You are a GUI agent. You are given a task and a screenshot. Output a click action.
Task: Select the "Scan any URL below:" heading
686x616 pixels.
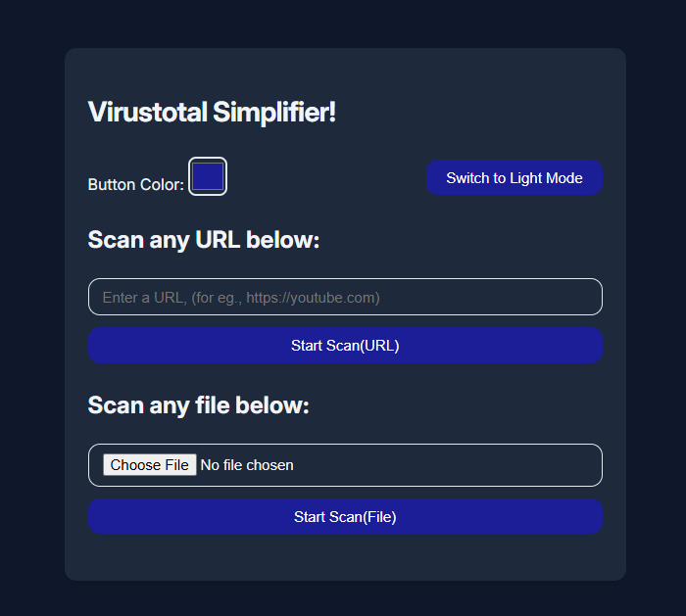point(204,240)
